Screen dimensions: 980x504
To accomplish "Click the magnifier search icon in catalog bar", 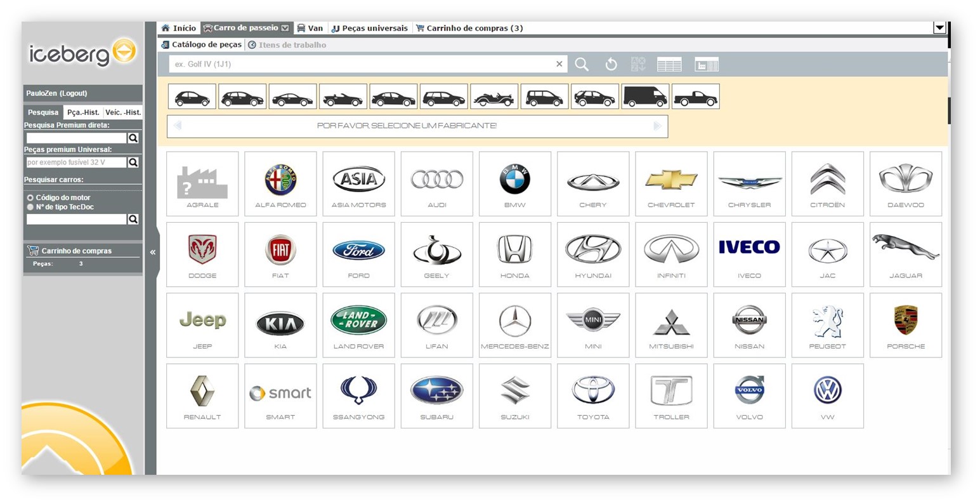I will [x=582, y=64].
